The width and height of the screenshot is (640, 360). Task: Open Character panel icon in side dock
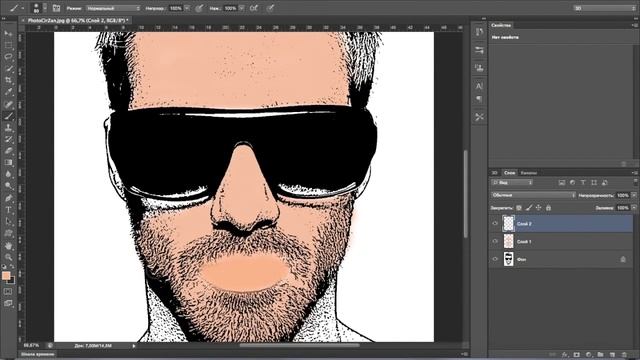(479, 86)
